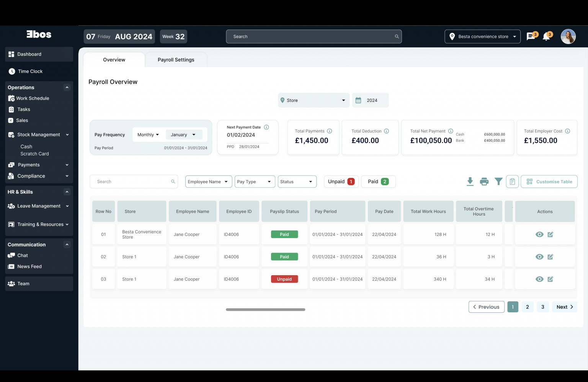Expand the Pay Type dropdown

(255, 181)
